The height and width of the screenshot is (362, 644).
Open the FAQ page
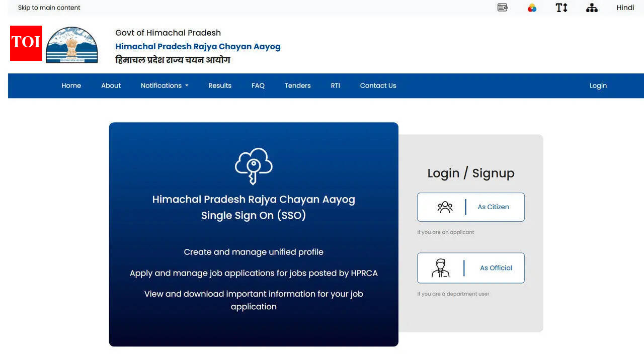pos(258,85)
